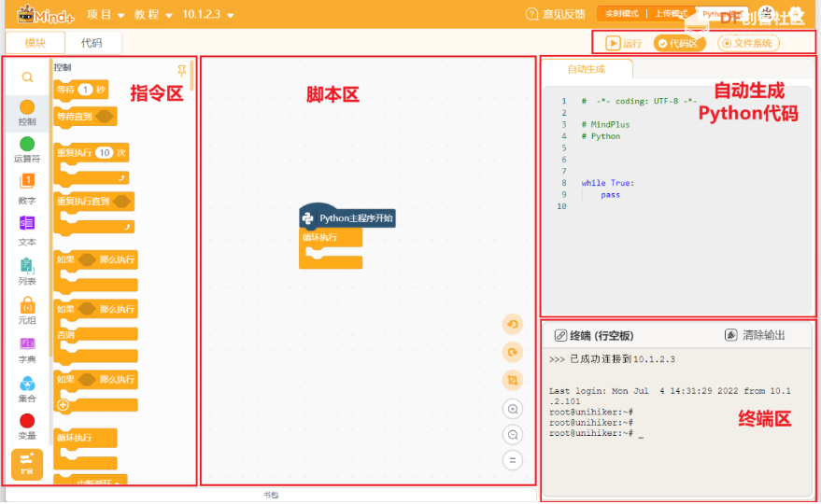Toggle the 代码区 (Code area) panel
This screenshot has width=821, height=504.
(679, 43)
